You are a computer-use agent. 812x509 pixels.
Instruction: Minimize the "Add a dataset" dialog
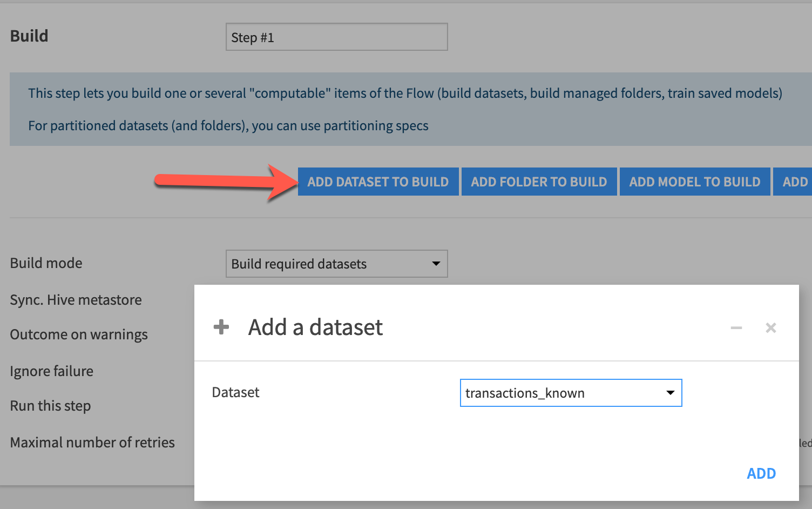point(736,327)
